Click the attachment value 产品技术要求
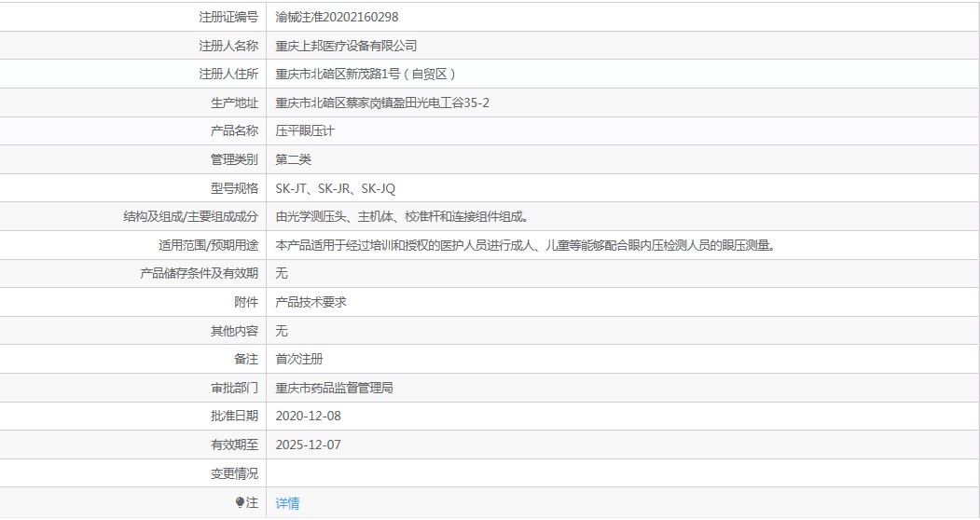Image resolution: width=980 pixels, height=520 pixels. pos(311,303)
